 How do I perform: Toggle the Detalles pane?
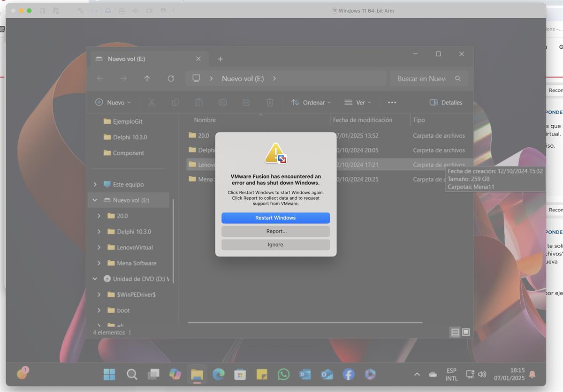coord(446,102)
